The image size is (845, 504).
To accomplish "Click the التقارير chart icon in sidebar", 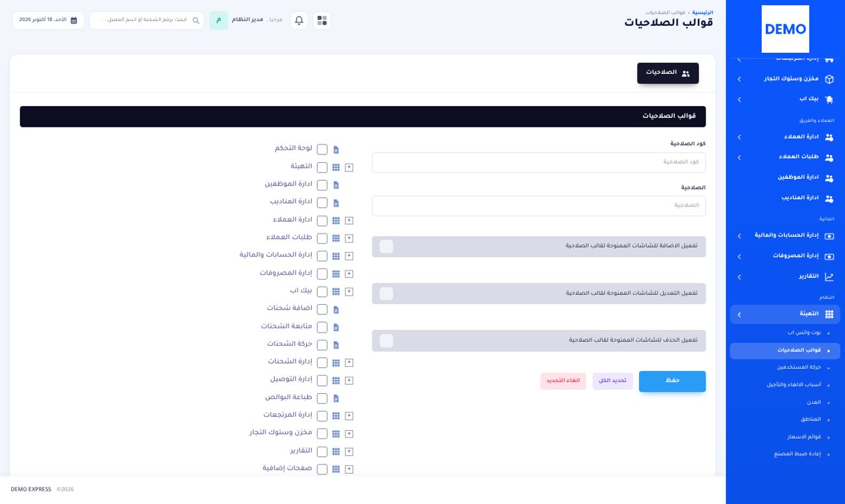I will (x=829, y=277).
